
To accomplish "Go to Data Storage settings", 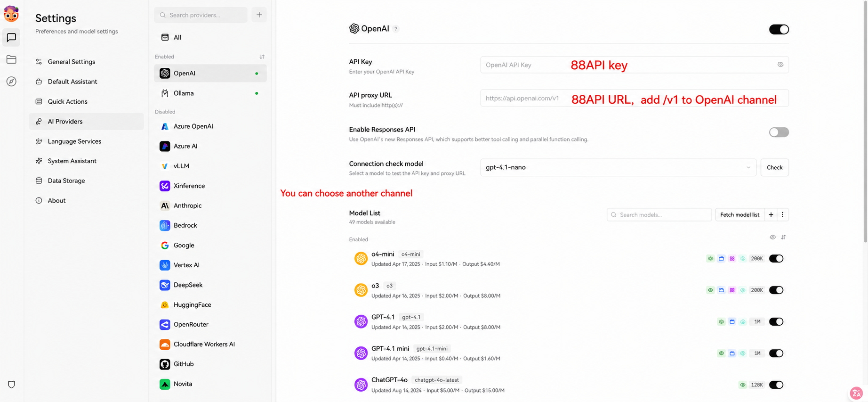I will 87,180.
